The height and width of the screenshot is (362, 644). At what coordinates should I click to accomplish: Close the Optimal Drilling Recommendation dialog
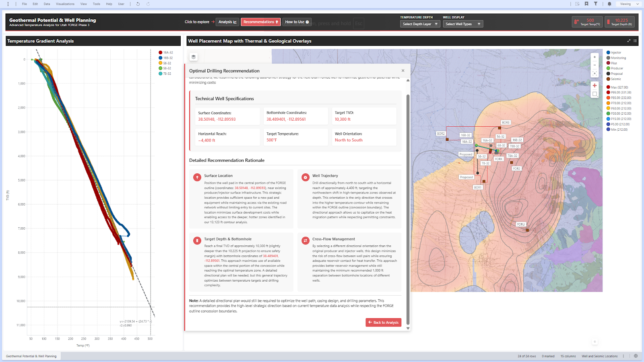[x=403, y=70]
